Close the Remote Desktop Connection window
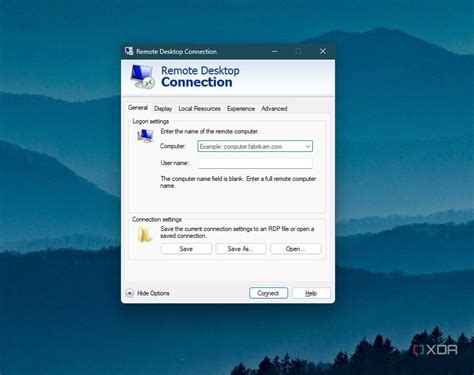The image size is (474, 375). pyautogui.click(x=323, y=51)
